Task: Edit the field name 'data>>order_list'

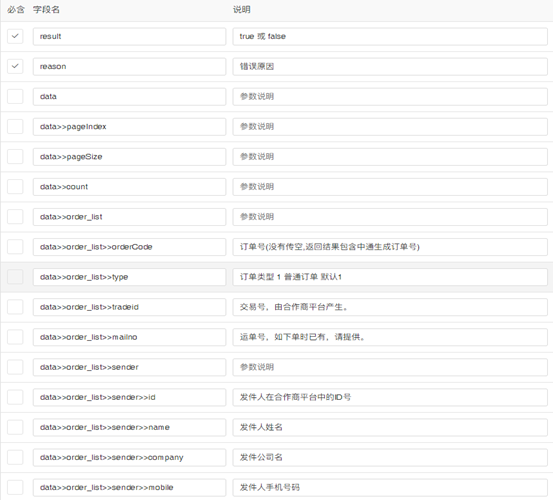Action: [129, 217]
